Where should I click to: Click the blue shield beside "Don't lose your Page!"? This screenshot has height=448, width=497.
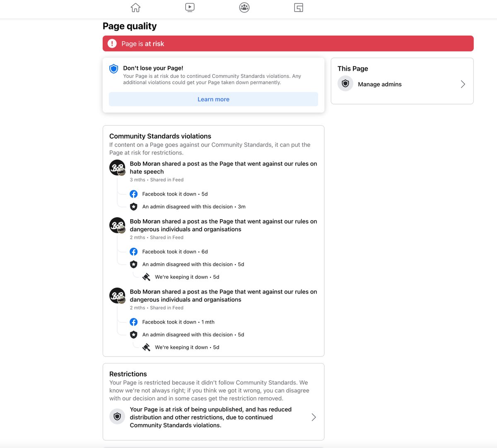113,69
